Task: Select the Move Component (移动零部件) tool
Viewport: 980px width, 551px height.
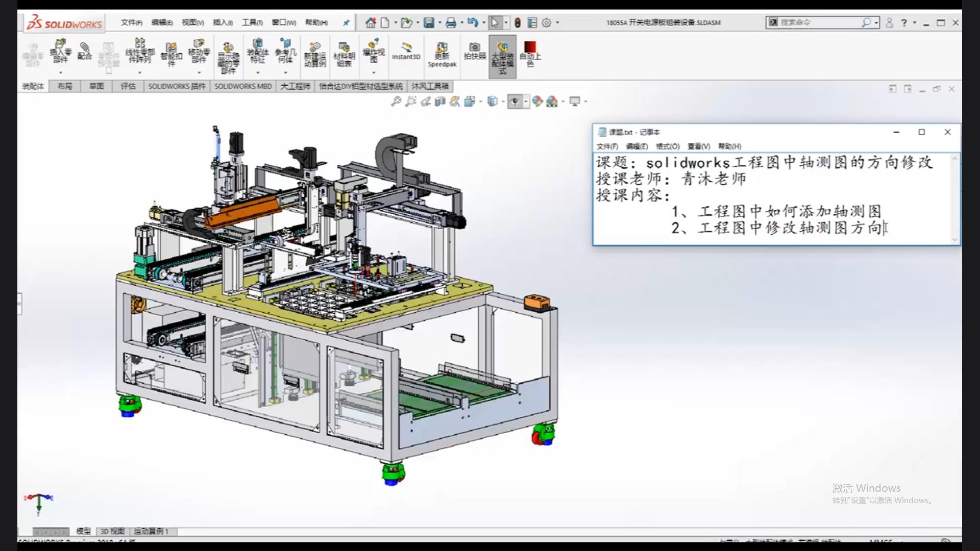Action: point(199,50)
